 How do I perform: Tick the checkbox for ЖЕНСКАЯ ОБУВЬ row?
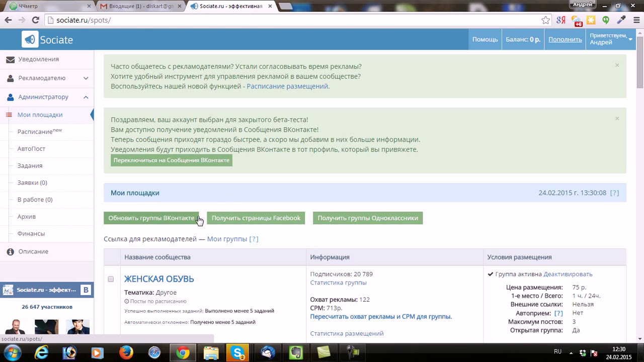111,279
